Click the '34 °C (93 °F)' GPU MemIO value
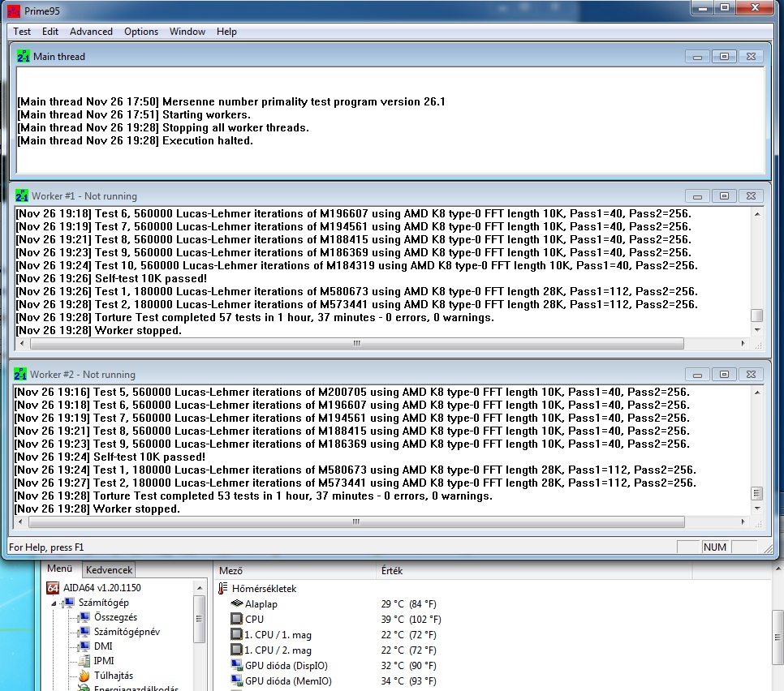Viewport: 784px width, 691px height. point(408,680)
